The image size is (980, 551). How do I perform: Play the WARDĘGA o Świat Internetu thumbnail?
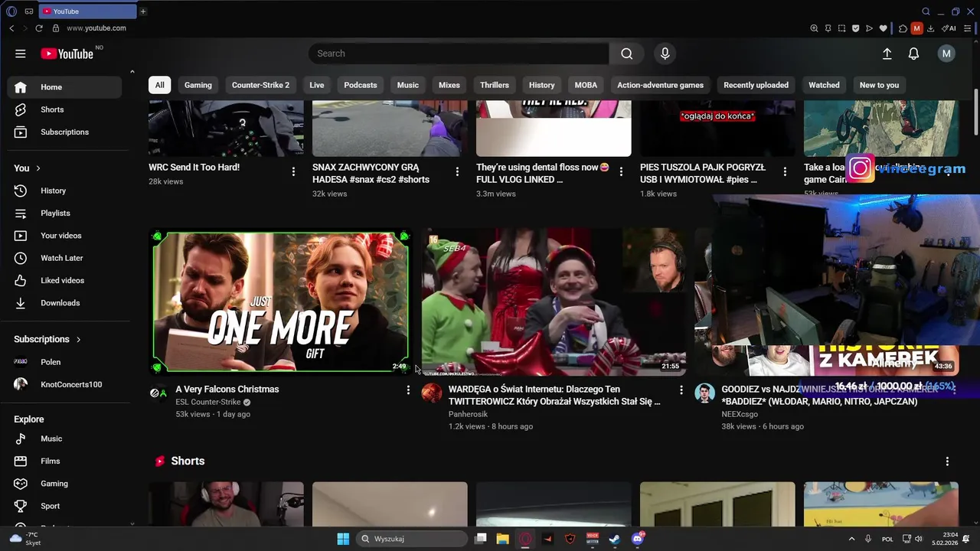[x=554, y=302]
